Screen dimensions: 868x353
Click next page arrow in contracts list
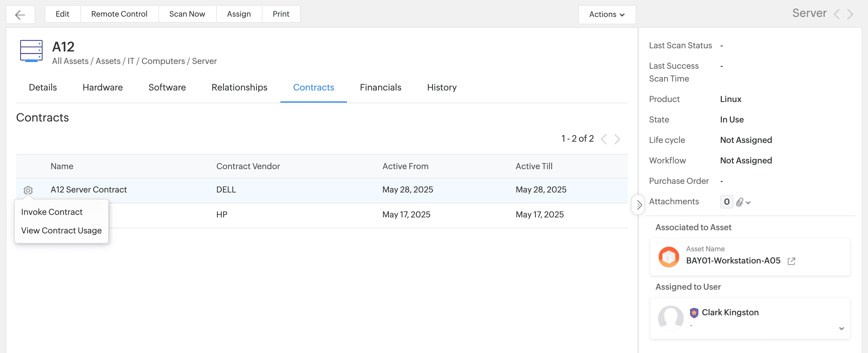pos(617,139)
